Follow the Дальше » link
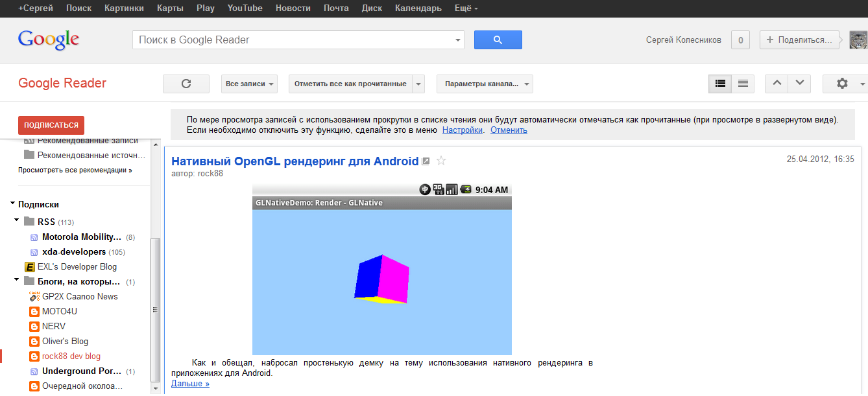Screen dimensions: 868x396 coord(190,383)
